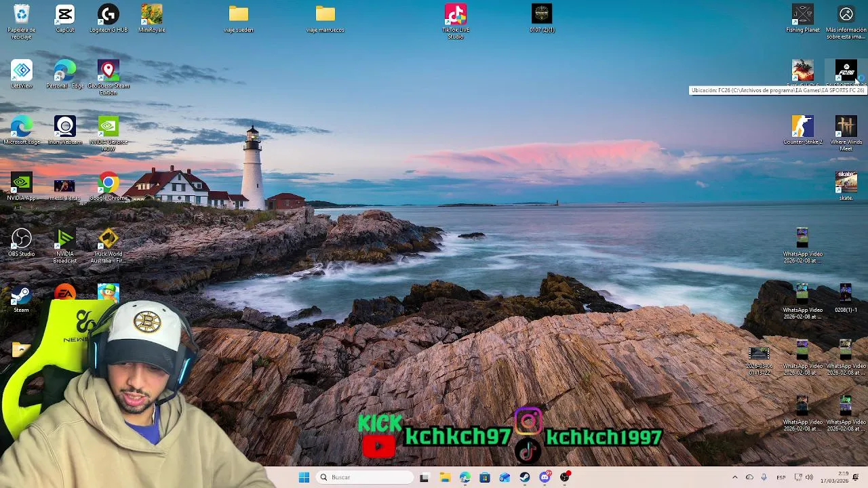
Task: Select the Counter-Strike 2 shortcut
Action: (x=803, y=130)
